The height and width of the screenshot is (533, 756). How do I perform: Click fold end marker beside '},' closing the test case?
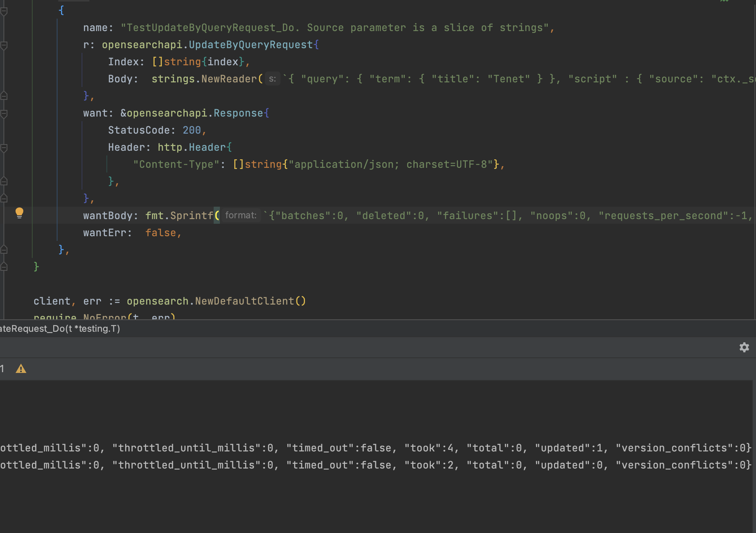click(x=4, y=249)
